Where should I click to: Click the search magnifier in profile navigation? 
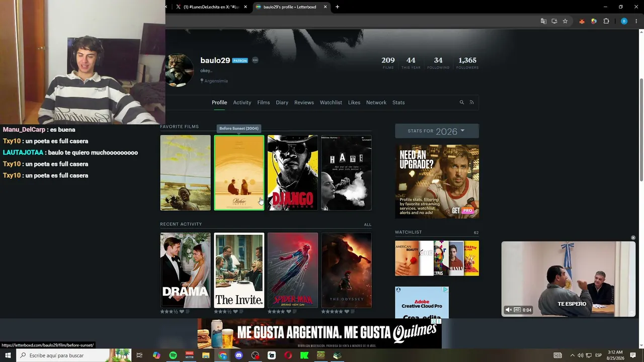[x=461, y=103]
